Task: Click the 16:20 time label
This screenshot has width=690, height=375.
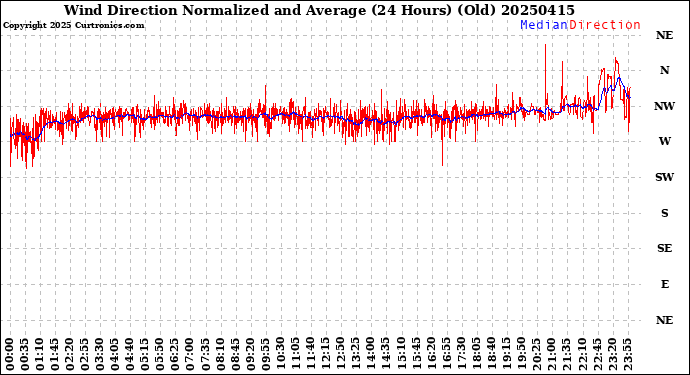Action: (x=432, y=354)
